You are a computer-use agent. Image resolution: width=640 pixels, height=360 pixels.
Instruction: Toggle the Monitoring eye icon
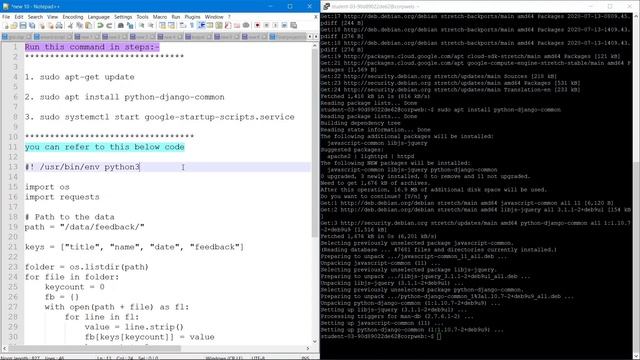click(x=246, y=26)
